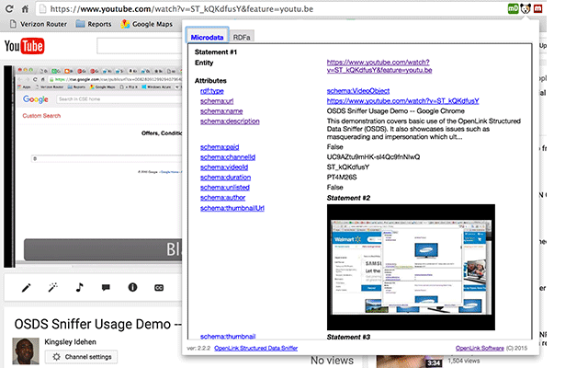Click the schema:paid attribute link
Screen dimensions: 588x368
[x=220, y=147]
